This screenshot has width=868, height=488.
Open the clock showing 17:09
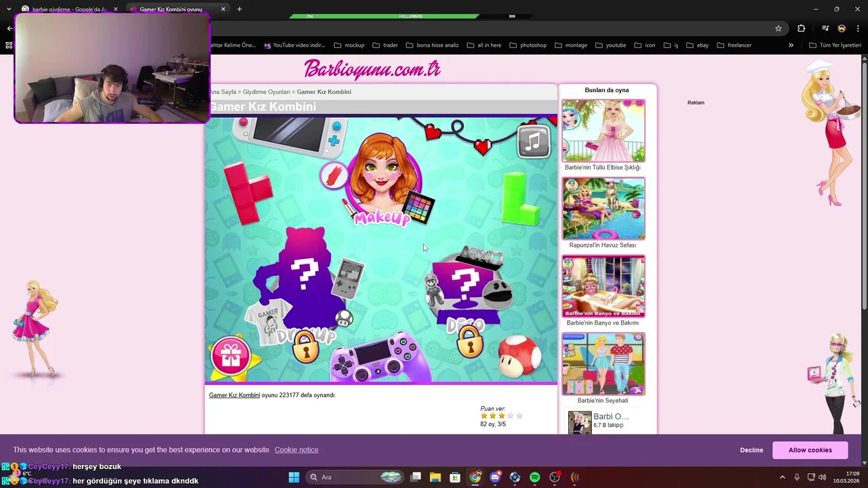click(x=846, y=477)
